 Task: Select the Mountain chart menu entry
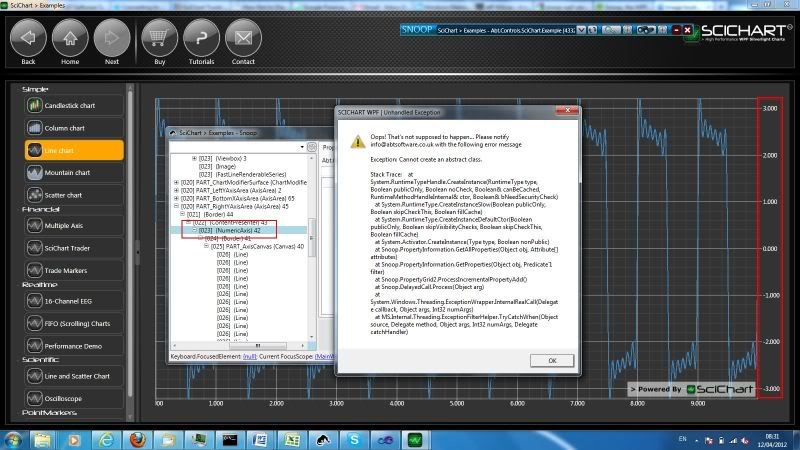point(74,173)
